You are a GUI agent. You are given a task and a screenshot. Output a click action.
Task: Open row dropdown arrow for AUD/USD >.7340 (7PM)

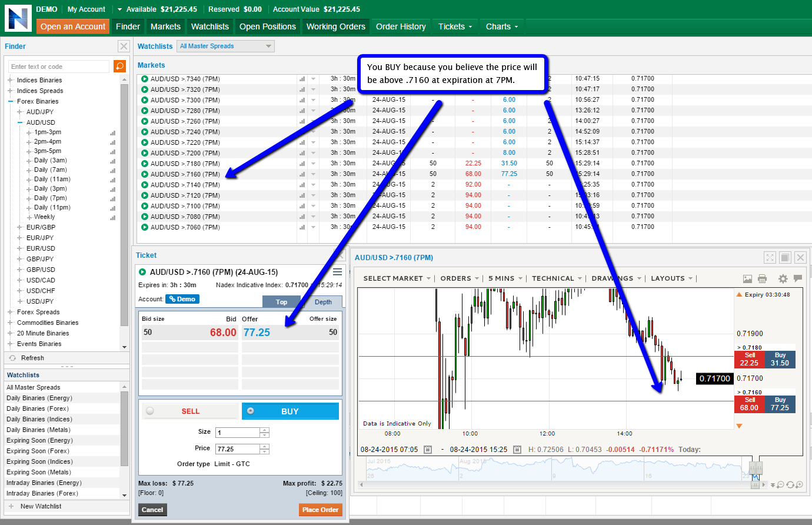313,79
